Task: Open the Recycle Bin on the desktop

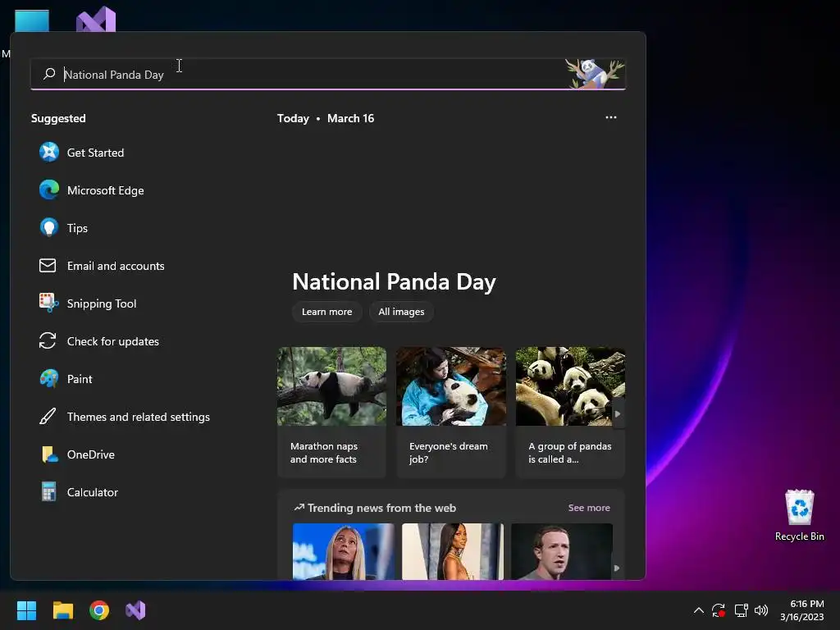Action: click(799, 515)
